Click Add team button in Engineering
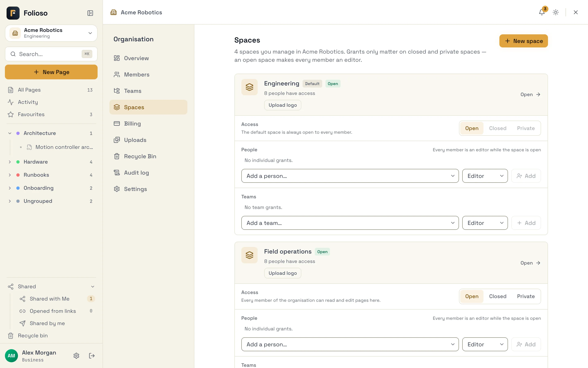The image size is (588, 368). 526,223
